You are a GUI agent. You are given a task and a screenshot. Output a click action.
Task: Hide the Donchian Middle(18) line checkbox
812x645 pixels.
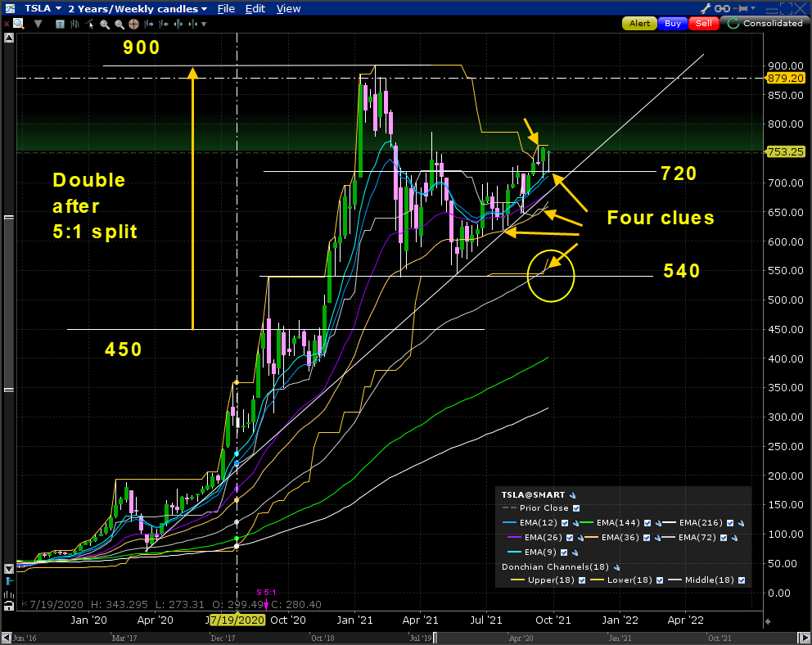pos(742,580)
